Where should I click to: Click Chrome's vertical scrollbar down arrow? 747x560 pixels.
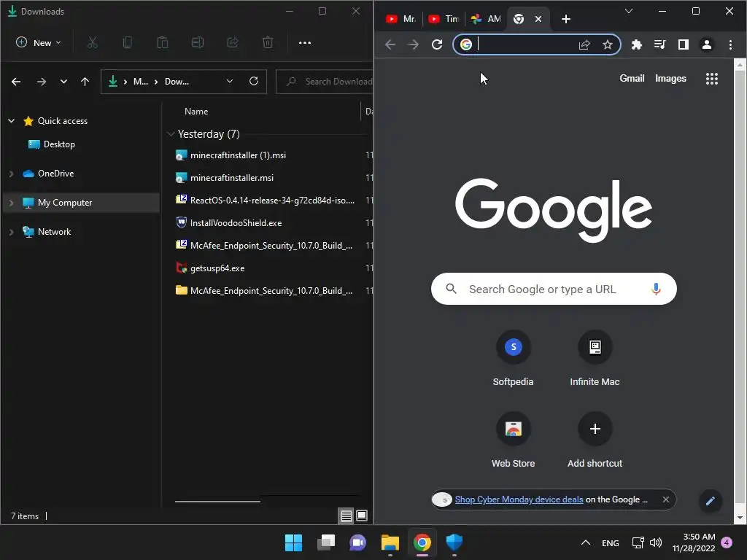pos(740,518)
